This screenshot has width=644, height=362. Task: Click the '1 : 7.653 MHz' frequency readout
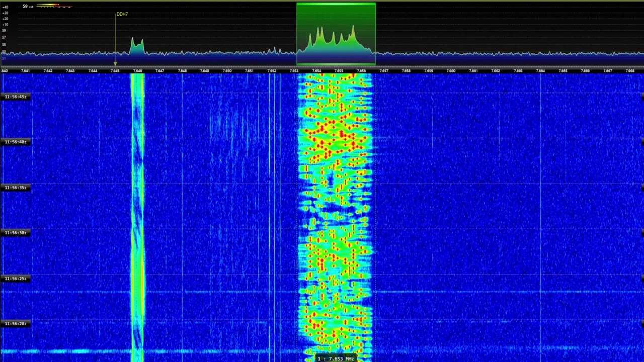[336, 358]
